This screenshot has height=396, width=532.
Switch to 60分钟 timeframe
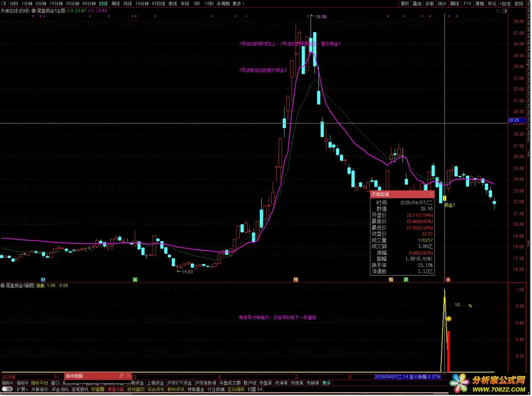89,4
